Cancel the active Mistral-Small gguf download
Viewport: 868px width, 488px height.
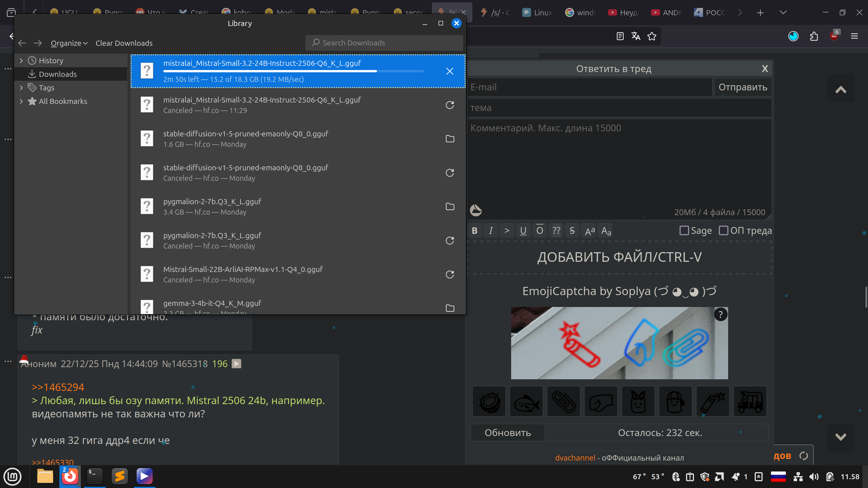click(x=450, y=71)
